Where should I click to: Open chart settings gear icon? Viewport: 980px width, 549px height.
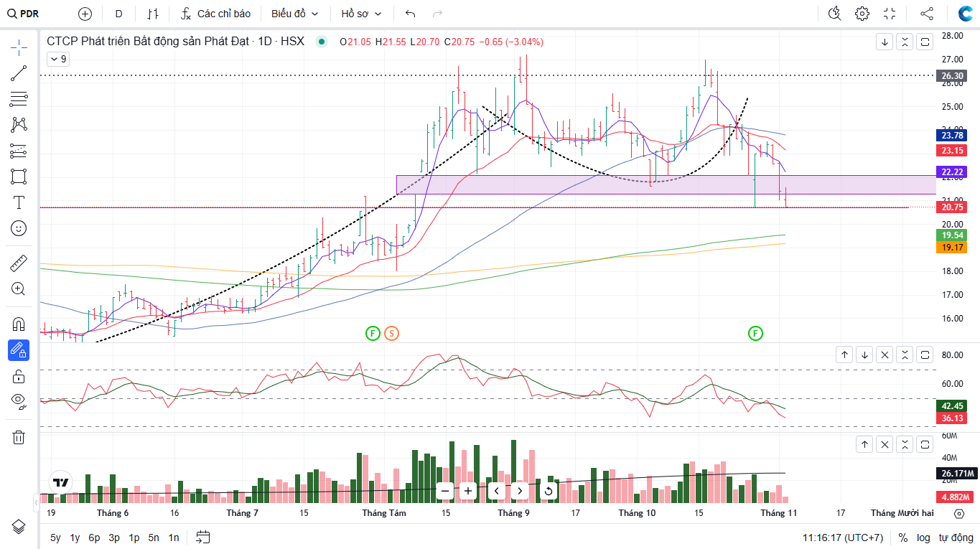click(x=862, y=14)
